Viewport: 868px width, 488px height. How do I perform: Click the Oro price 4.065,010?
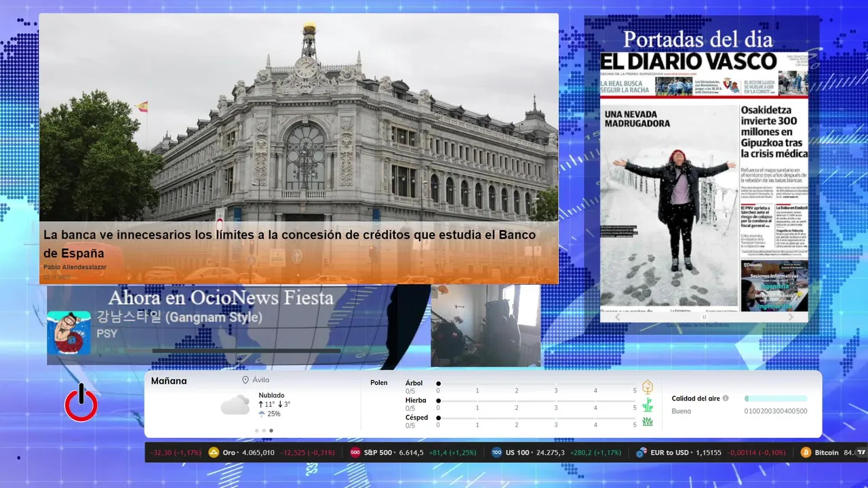pyautogui.click(x=258, y=453)
